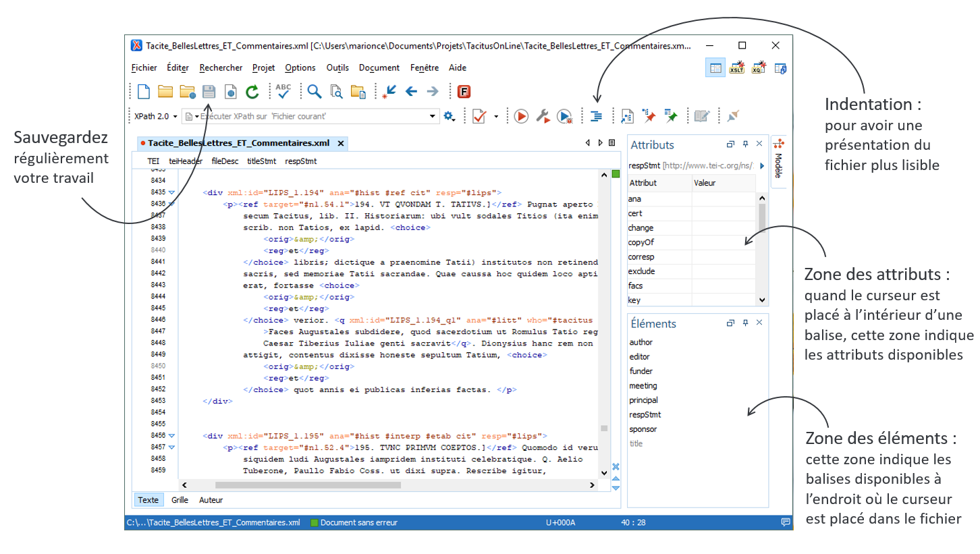Pin the Attributs panel

pos(746,144)
